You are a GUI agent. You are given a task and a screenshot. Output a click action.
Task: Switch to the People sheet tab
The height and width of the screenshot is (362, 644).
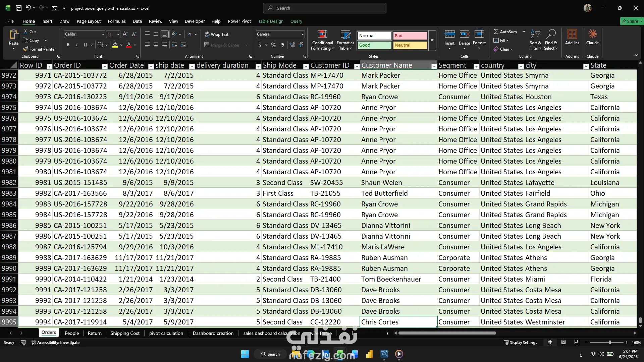tap(72, 333)
